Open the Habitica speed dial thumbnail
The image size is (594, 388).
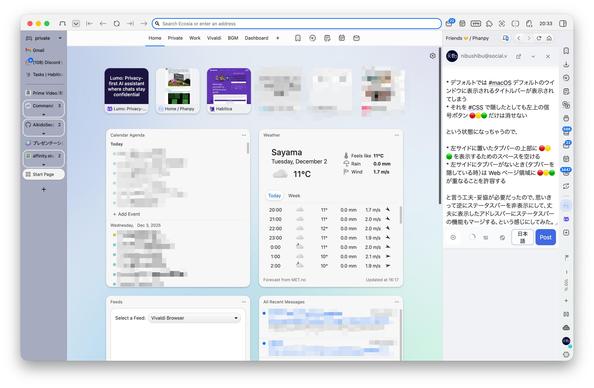229,90
